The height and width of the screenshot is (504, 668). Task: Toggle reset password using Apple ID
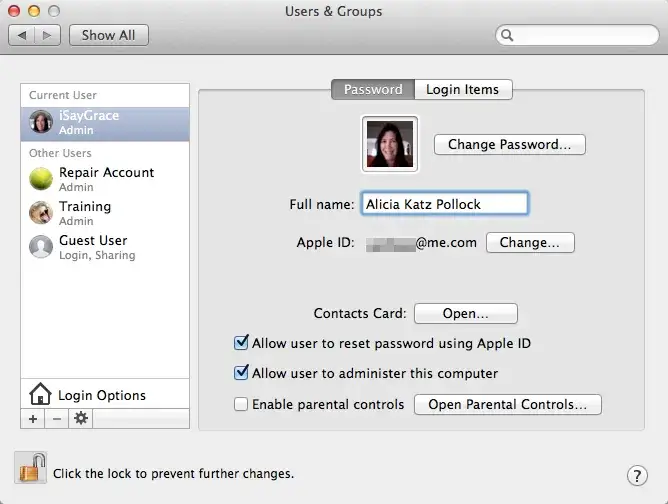tap(241, 343)
